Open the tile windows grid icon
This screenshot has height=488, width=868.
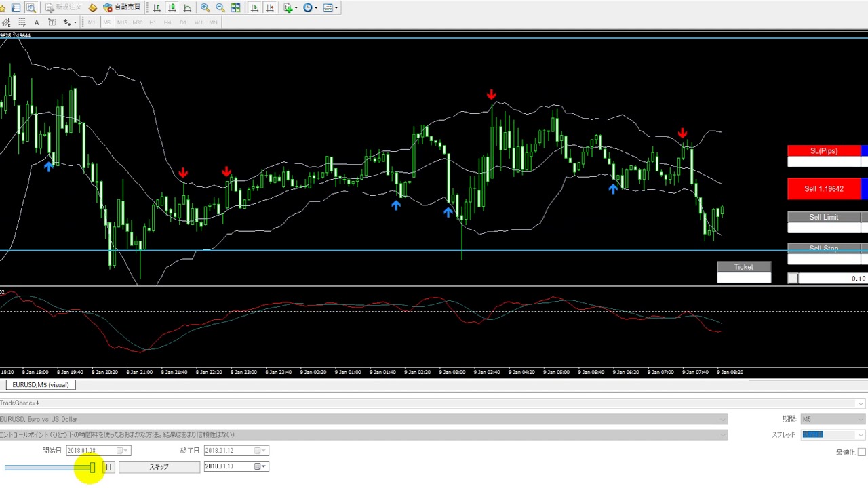236,7
